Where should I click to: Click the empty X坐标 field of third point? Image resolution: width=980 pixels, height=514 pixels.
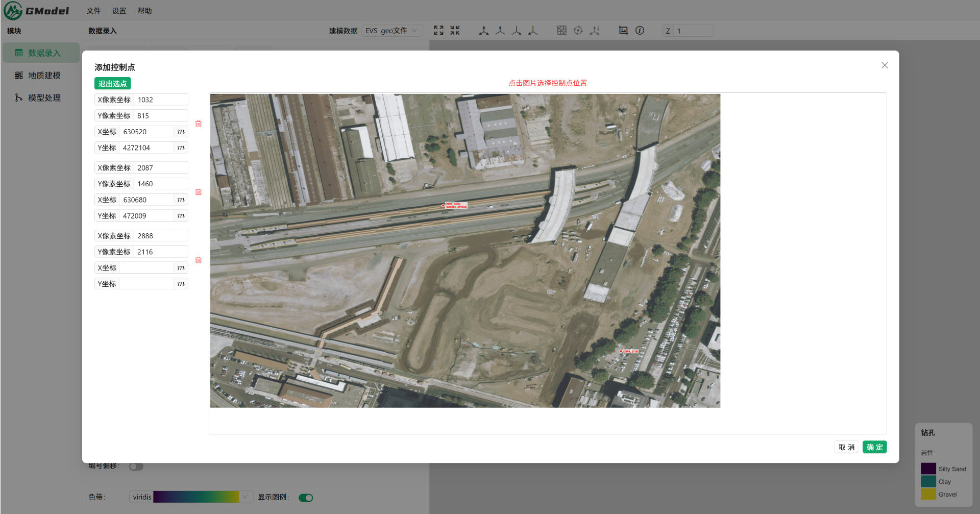tap(146, 268)
